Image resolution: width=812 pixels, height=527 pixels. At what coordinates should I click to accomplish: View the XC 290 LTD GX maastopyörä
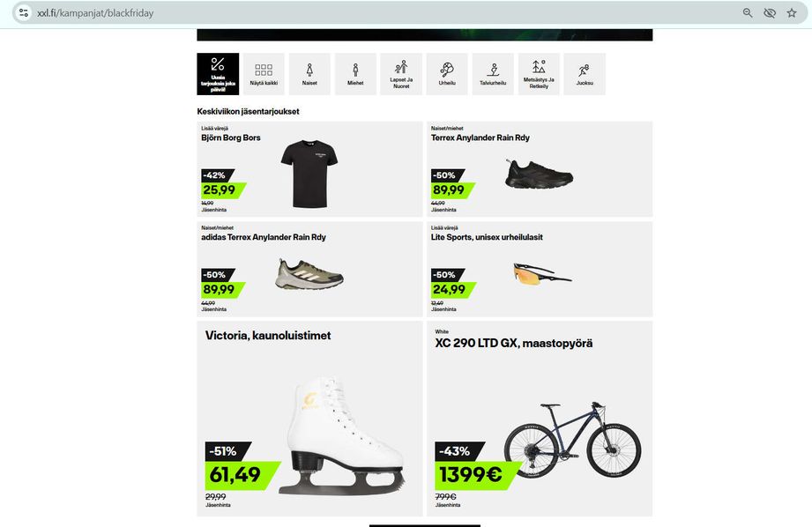click(540, 419)
